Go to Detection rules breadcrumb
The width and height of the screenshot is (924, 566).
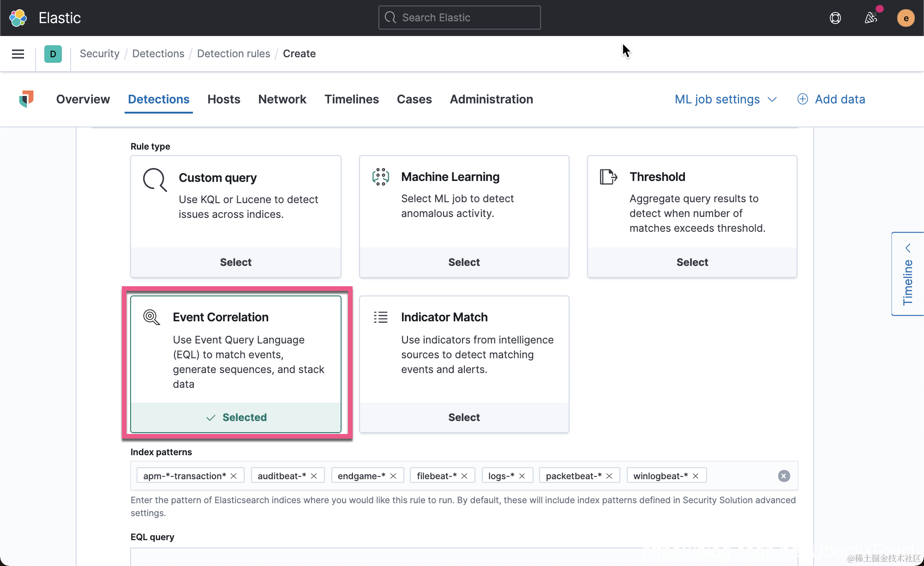tap(234, 54)
